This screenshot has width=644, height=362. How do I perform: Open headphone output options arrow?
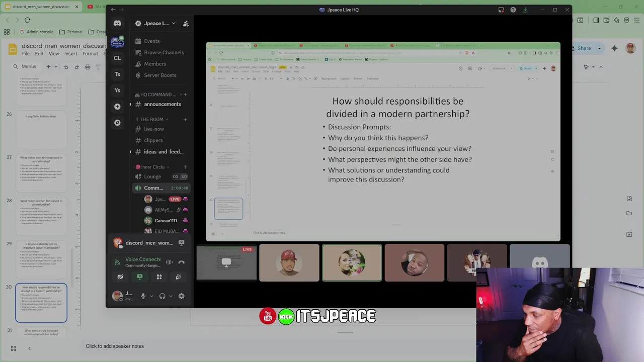(x=171, y=296)
